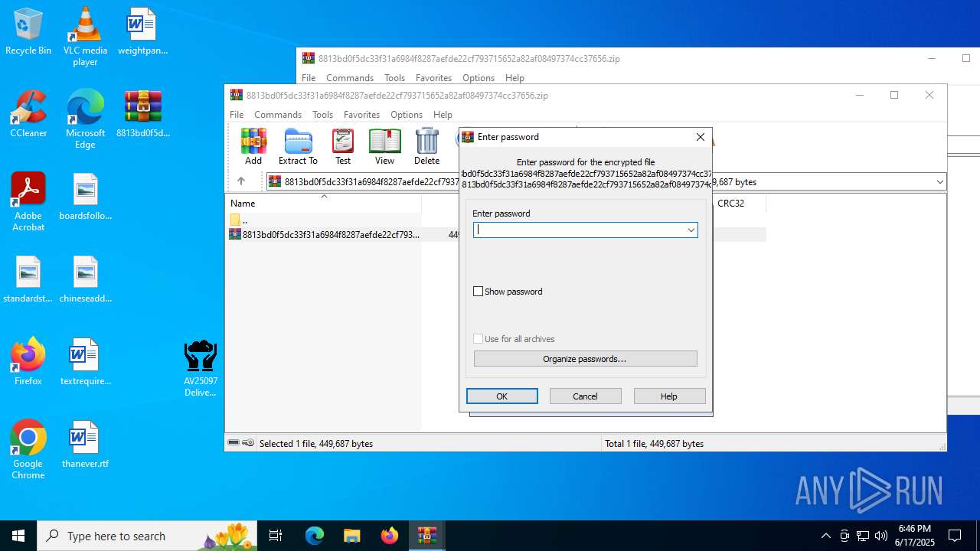This screenshot has width=980, height=551.
Task: Click the Name column header
Action: (324, 204)
